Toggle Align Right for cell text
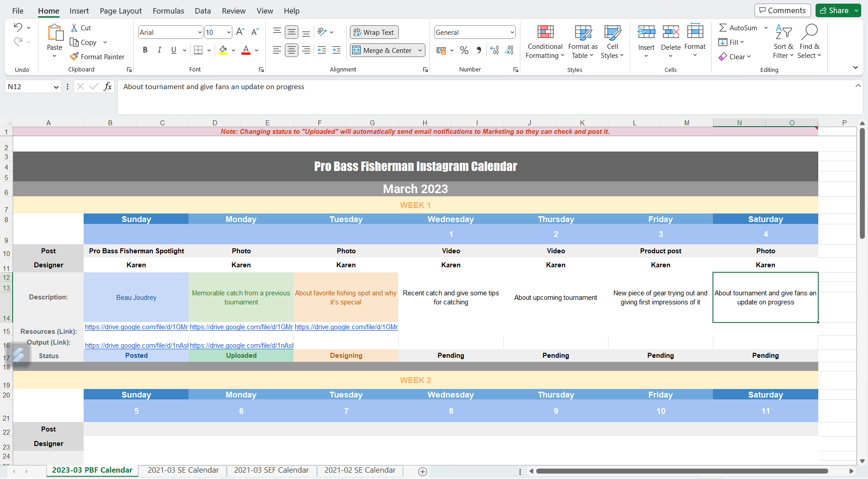Image resolution: width=868 pixels, height=479 pixels. click(306, 50)
